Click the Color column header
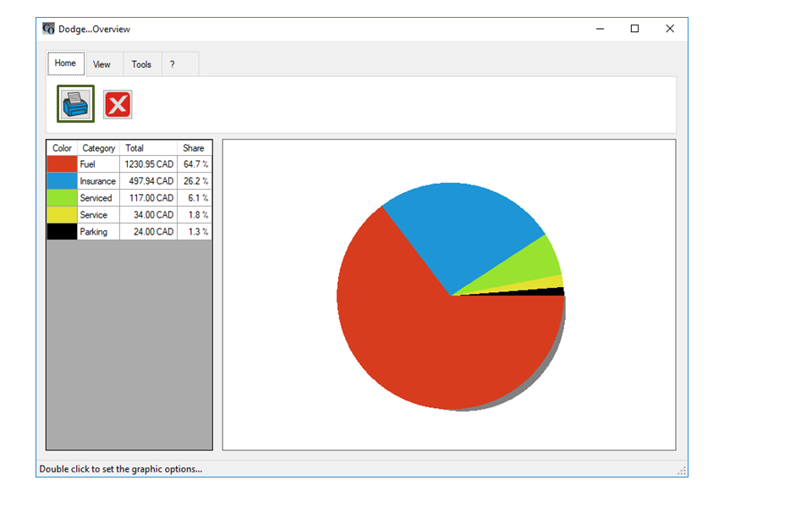The height and width of the screenshot is (508, 812). (x=62, y=148)
